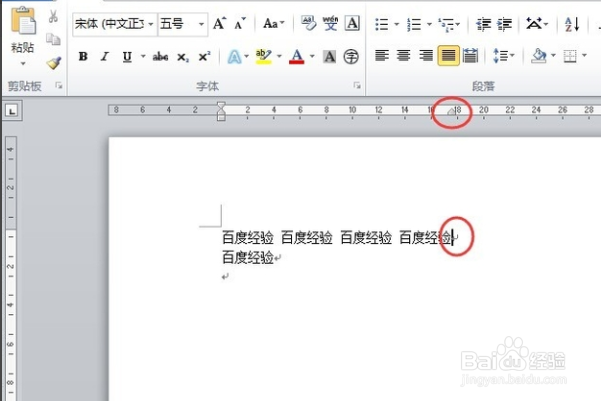Open the font color dropdown arrow
The height and width of the screenshot is (401, 601).
pos(312,56)
